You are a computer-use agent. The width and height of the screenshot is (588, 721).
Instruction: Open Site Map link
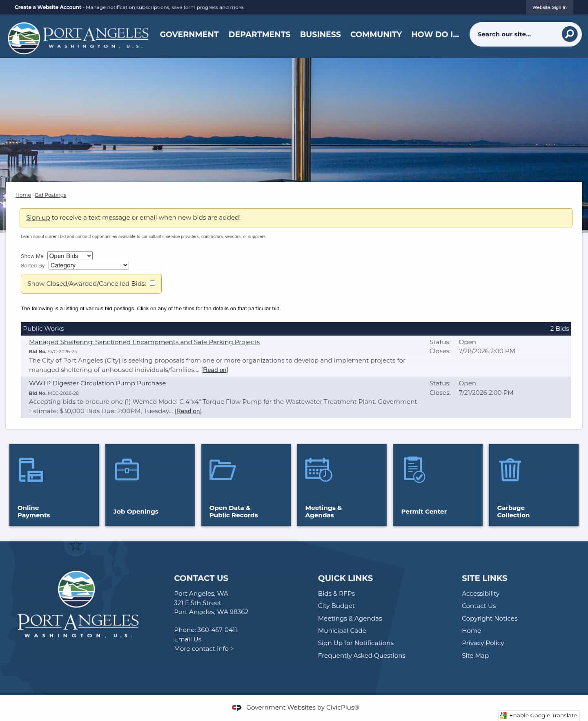(x=475, y=656)
